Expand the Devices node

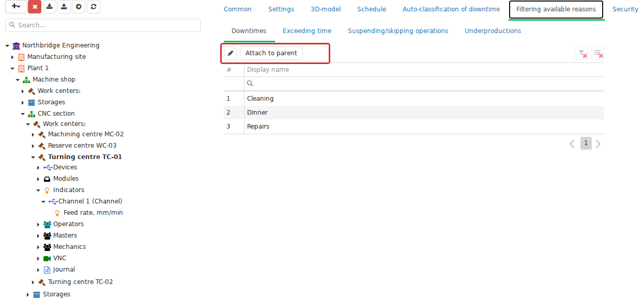(38, 167)
